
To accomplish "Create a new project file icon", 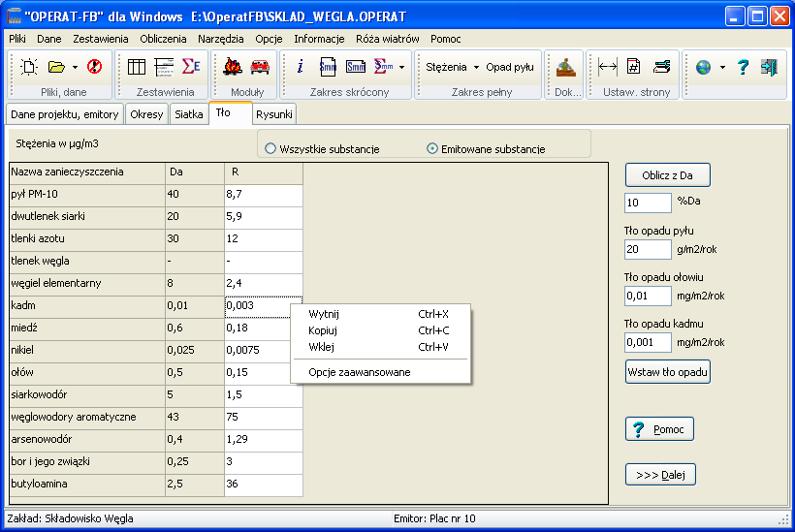I will [29, 67].
